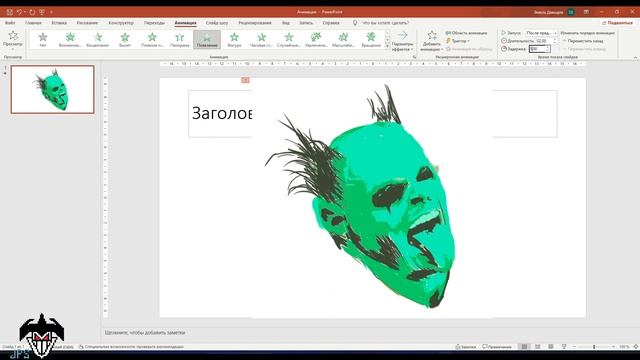Click Переместить назад reorder button
The image size is (640, 360).
point(583,41)
